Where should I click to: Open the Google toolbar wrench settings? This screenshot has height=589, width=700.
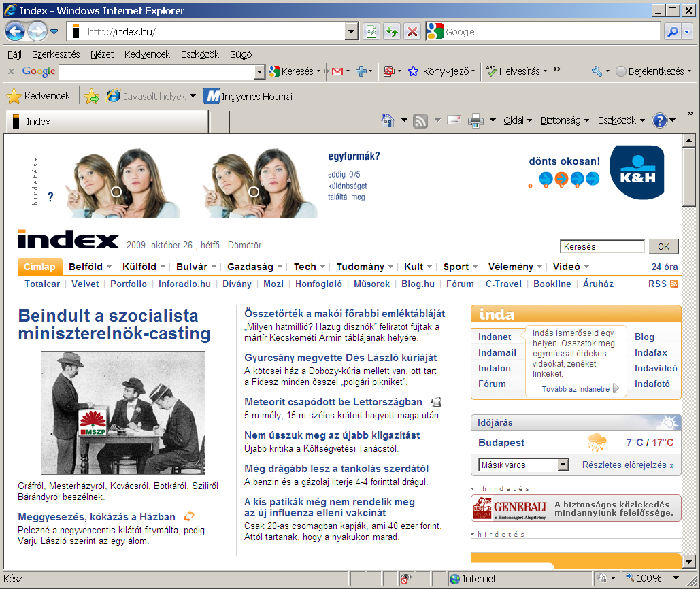pos(597,71)
